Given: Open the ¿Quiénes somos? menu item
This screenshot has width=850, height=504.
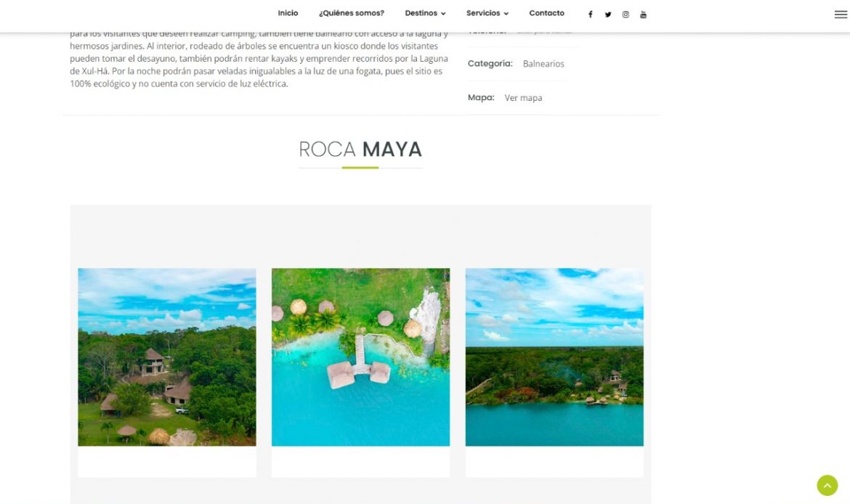Looking at the screenshot, I should click(352, 13).
